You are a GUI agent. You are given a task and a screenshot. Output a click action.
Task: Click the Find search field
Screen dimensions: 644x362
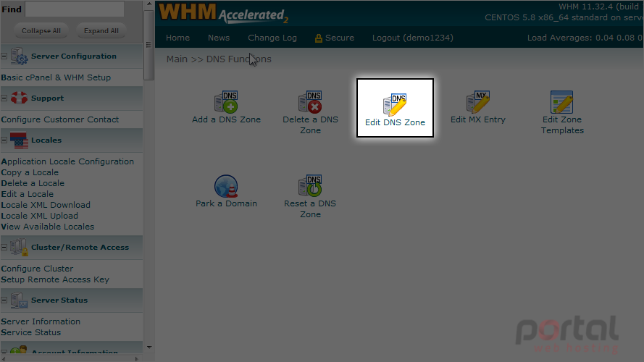pos(75,9)
